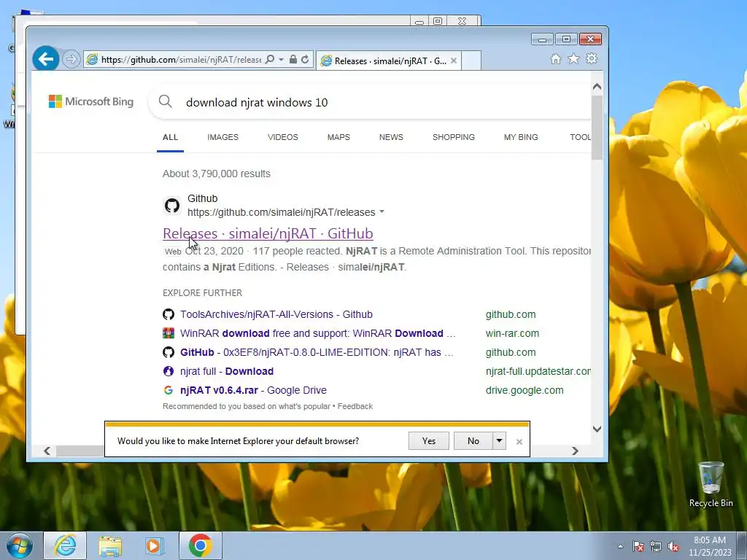The image size is (747, 560).
Task: Click No on default browser prompt
Action: click(473, 441)
